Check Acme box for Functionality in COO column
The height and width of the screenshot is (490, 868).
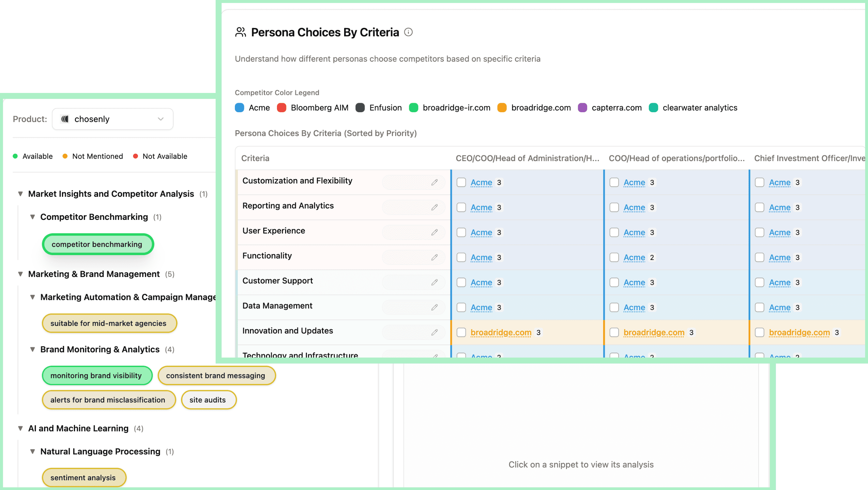coord(614,257)
